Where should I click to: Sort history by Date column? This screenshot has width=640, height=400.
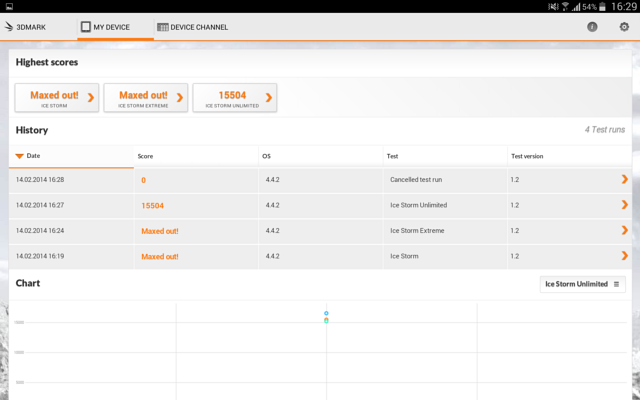pos(71,156)
